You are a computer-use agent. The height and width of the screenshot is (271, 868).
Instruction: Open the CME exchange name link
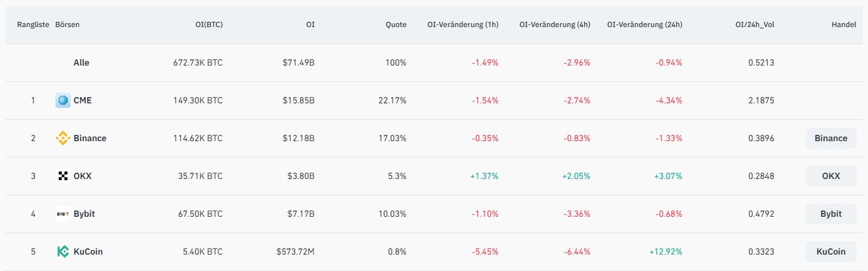click(x=83, y=100)
